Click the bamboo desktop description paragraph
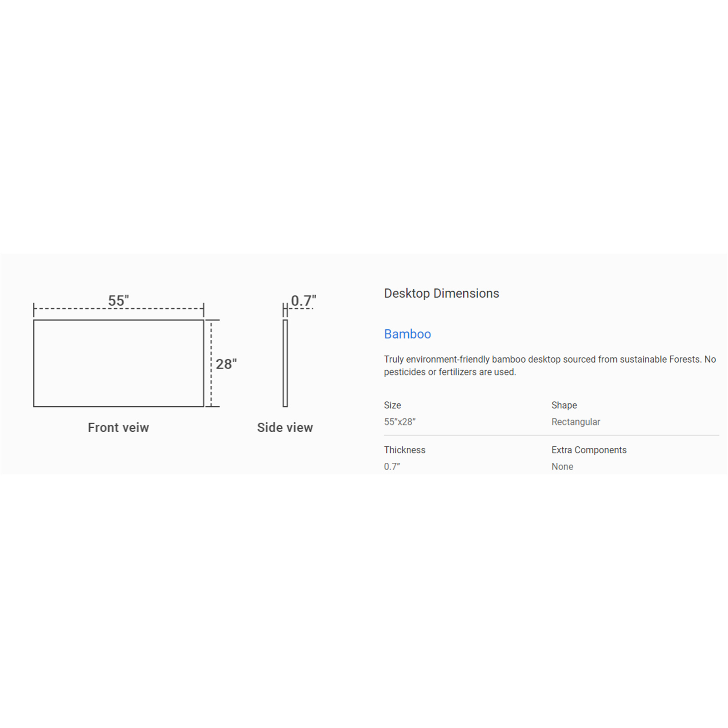The image size is (728, 728). coord(550,365)
